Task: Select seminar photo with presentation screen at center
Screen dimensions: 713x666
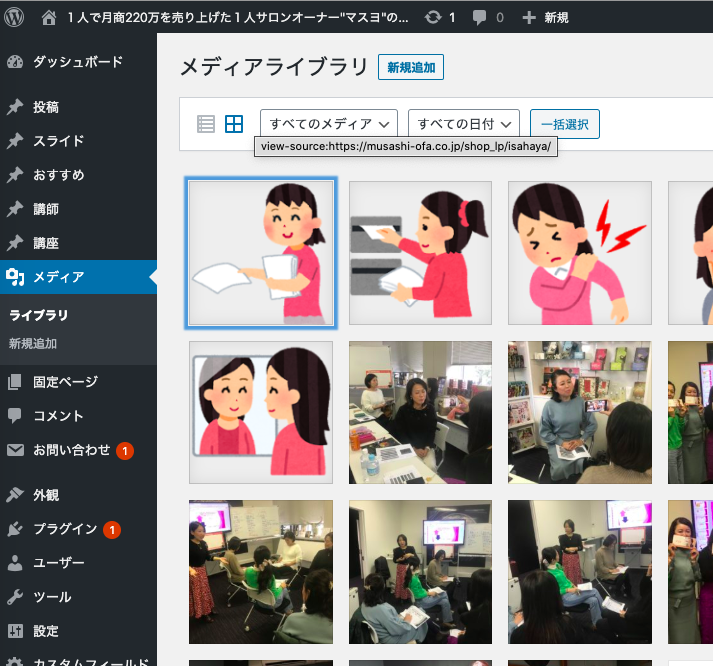Action: coord(420,572)
